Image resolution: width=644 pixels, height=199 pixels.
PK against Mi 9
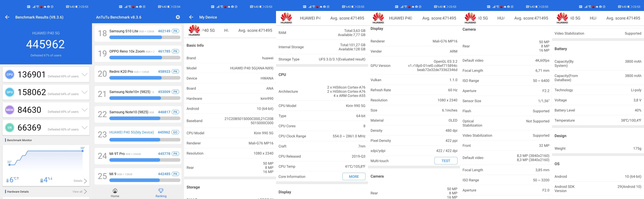(175, 174)
